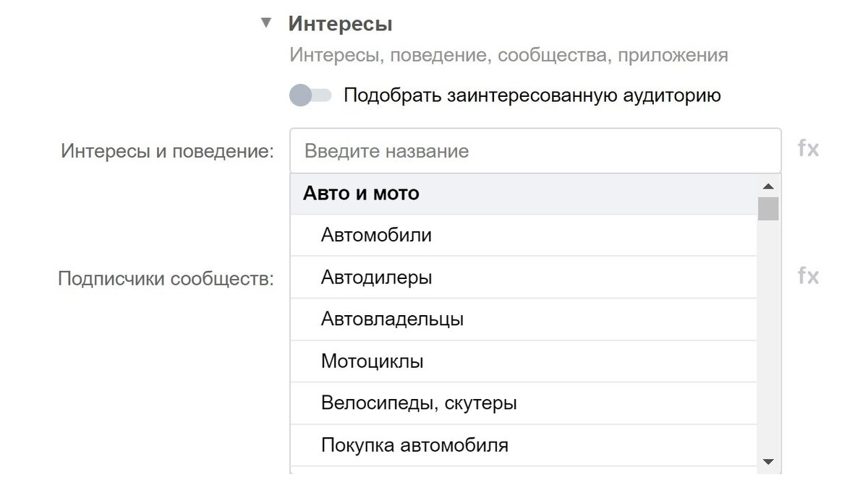Screen dimensions: 868x498
Task: Choose Автомобили from the interests list
Action: [x=524, y=235]
